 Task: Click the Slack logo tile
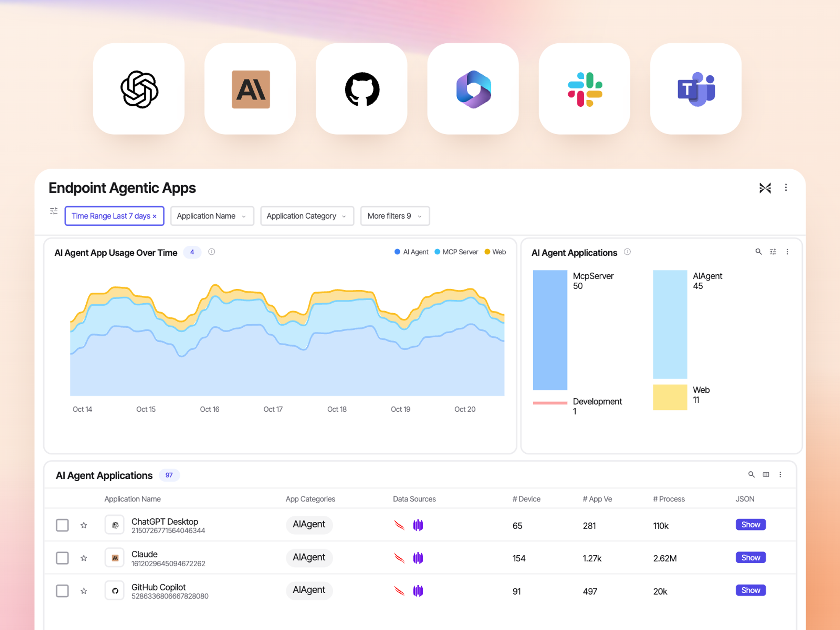(584, 89)
